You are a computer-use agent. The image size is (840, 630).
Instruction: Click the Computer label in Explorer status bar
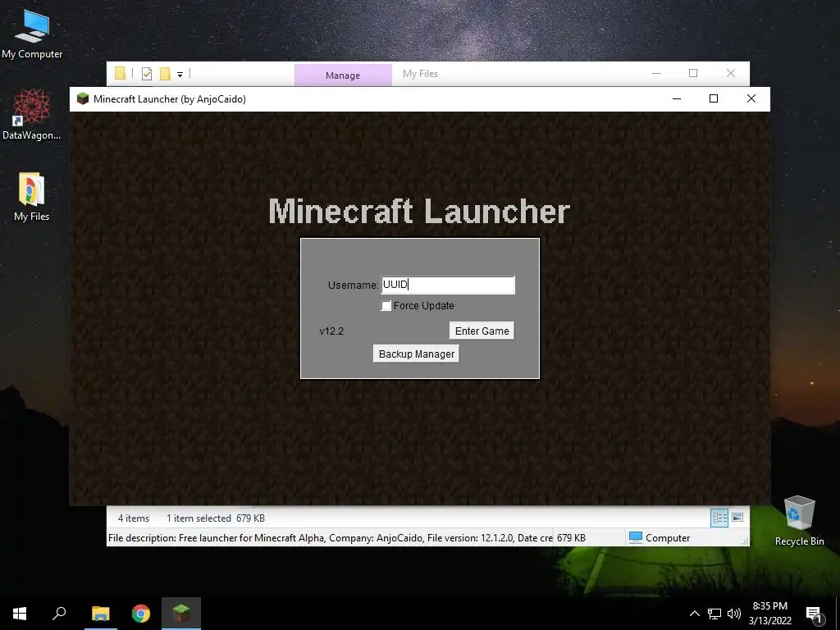click(668, 538)
